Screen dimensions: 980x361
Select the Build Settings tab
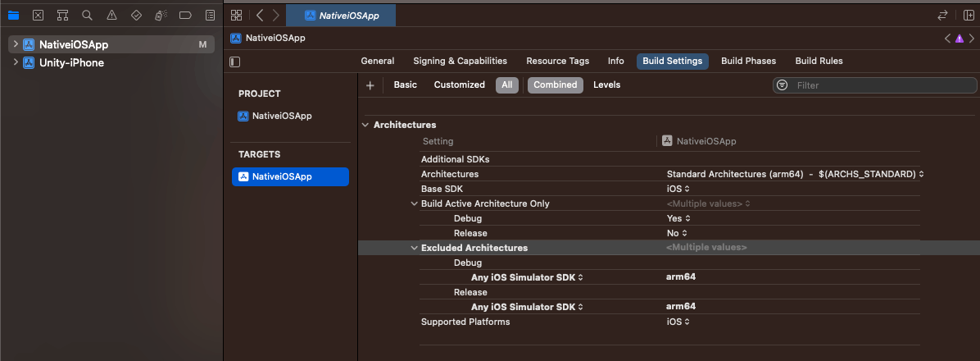(x=673, y=61)
